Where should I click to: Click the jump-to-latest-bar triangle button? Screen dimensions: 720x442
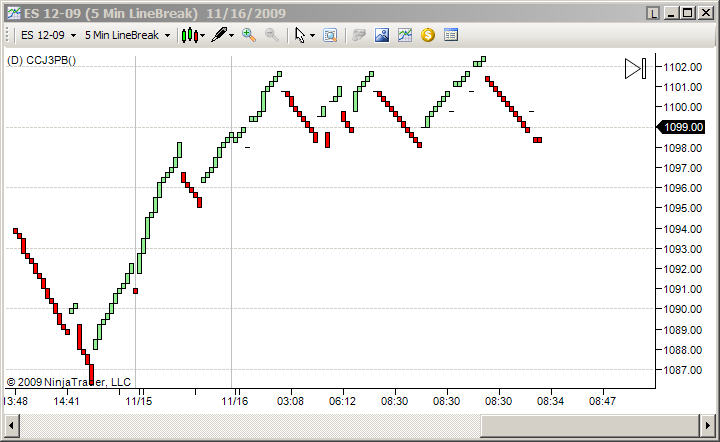point(636,68)
